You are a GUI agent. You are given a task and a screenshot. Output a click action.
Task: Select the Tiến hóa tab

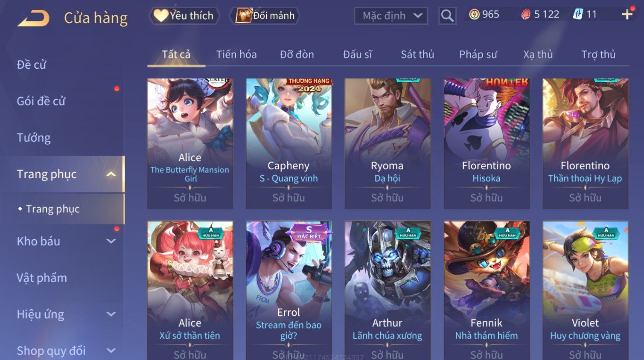236,55
